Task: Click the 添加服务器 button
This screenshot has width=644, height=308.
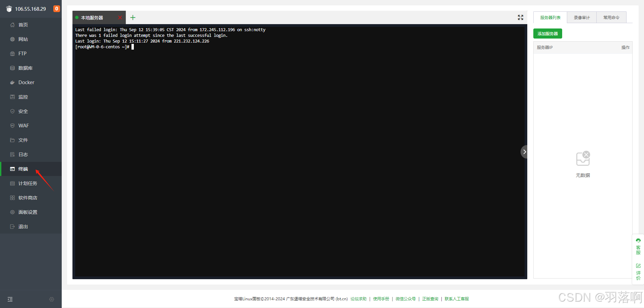Action: click(548, 34)
